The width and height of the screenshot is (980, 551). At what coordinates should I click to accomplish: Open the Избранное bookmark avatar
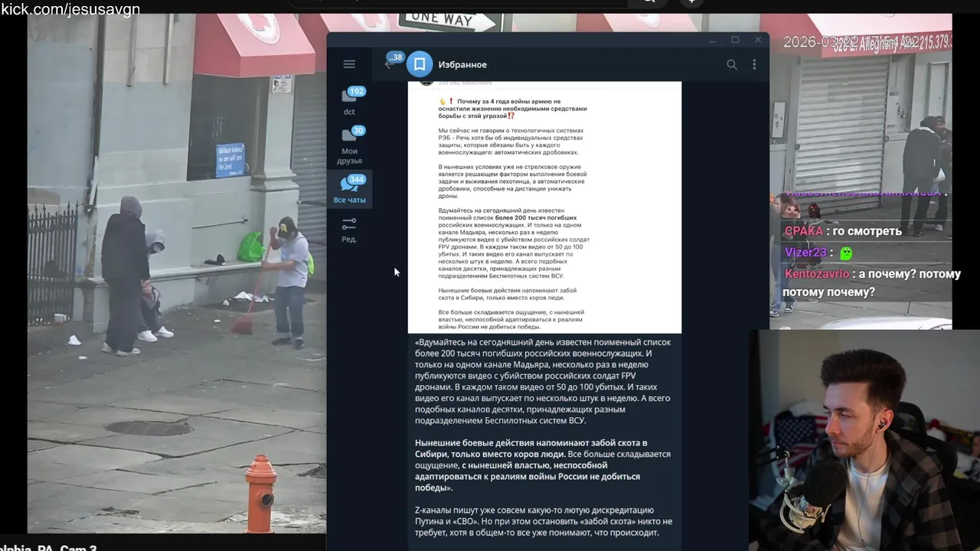pyautogui.click(x=420, y=64)
